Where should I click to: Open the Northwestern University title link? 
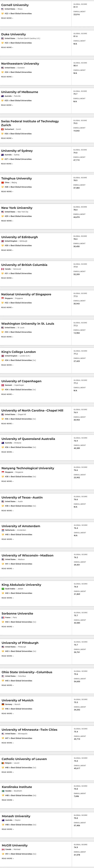20,63
